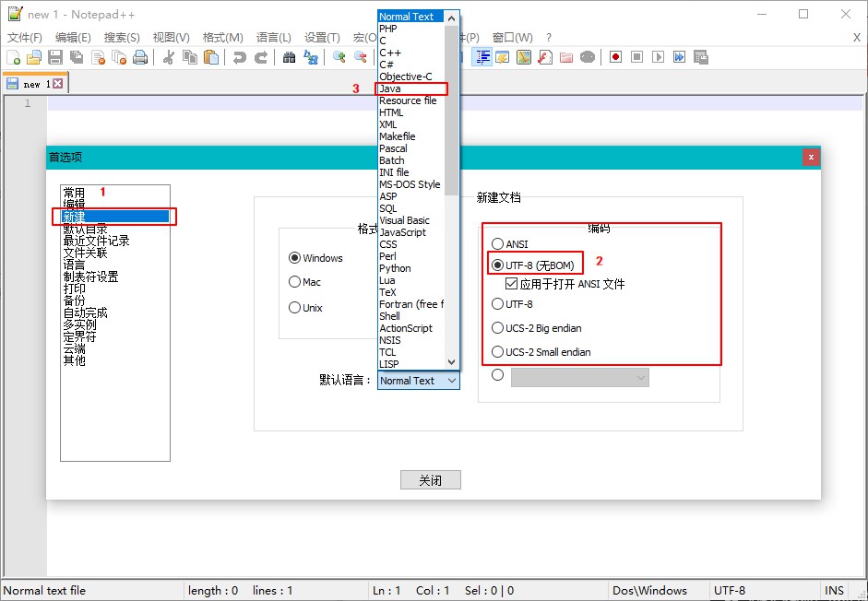Choose Python in the language dropdown list
This screenshot has height=601, width=868.
(410, 268)
